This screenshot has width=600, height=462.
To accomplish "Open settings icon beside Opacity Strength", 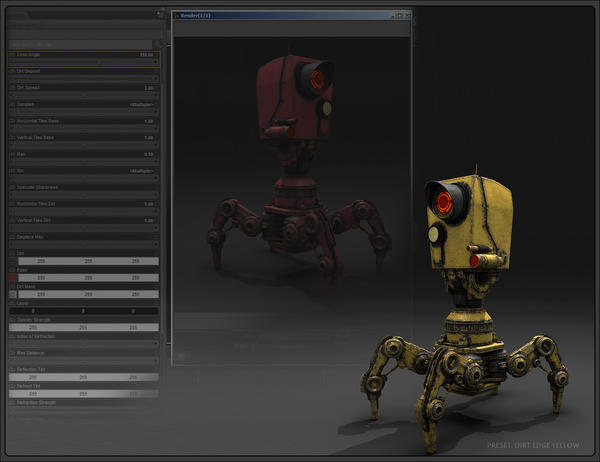I will pos(12,320).
